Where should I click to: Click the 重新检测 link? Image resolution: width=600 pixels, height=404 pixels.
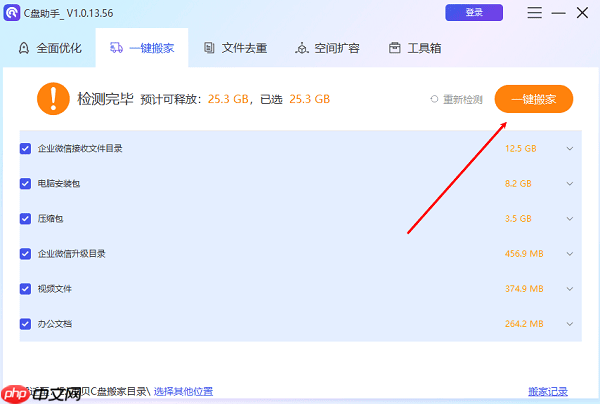tap(463, 99)
